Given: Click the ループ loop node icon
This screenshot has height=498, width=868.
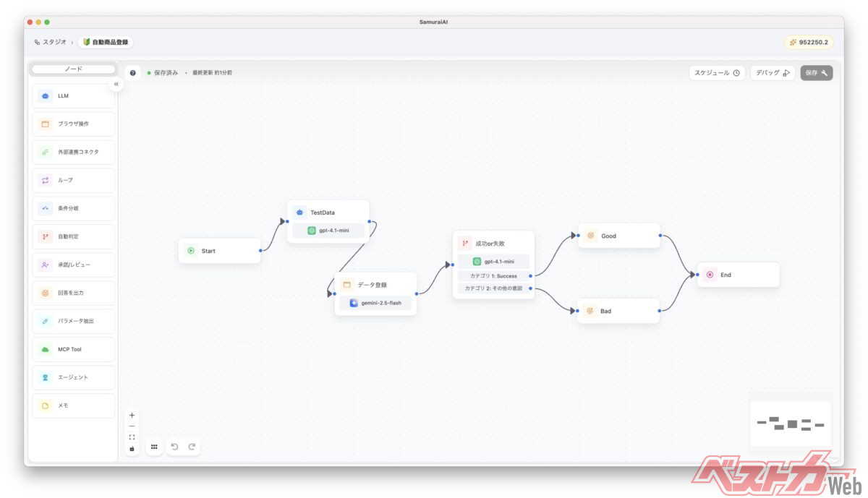Looking at the screenshot, I should [45, 181].
